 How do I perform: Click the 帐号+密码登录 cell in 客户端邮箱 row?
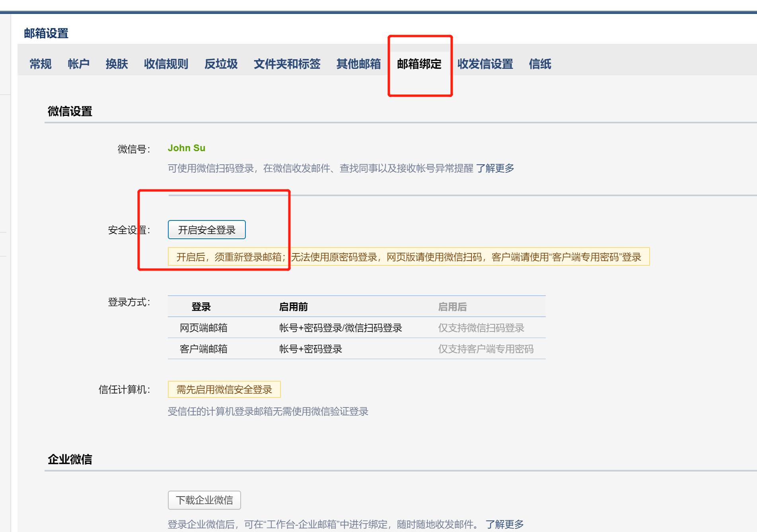pos(311,349)
